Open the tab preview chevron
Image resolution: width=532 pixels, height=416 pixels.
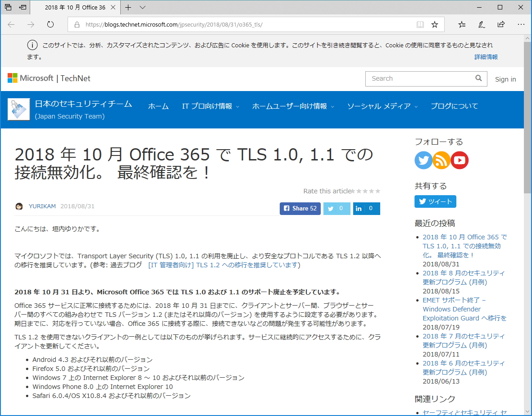[143, 8]
